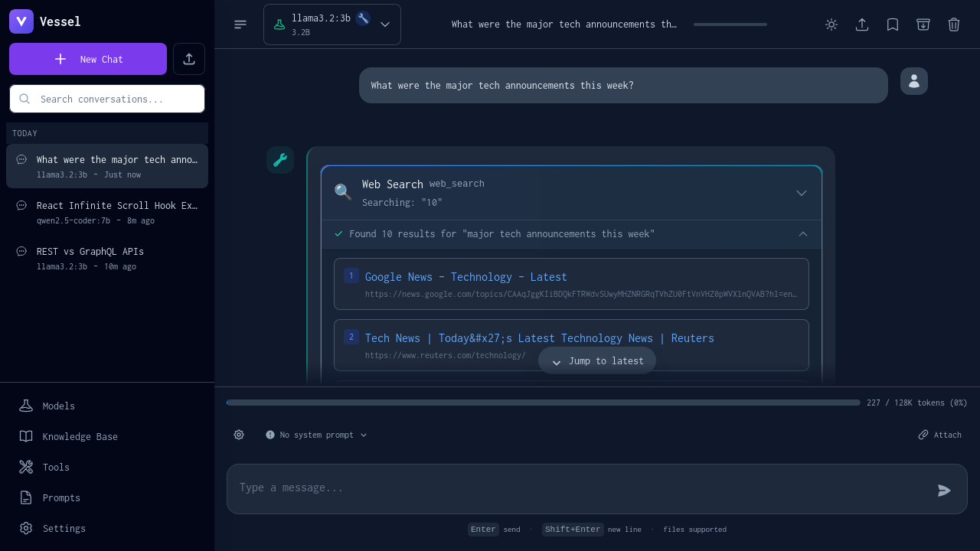The height and width of the screenshot is (551, 980).
Task: Bookmark this conversation
Action: tap(893, 24)
